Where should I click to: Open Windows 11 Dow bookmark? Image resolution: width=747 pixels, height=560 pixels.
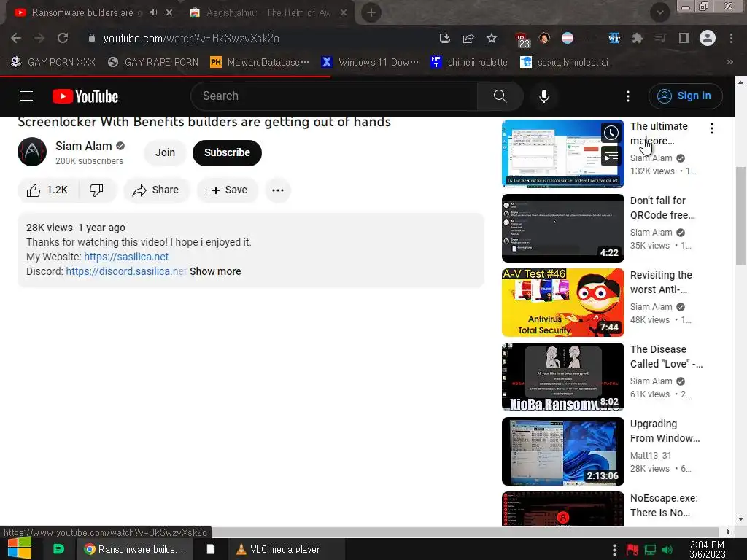(x=370, y=62)
